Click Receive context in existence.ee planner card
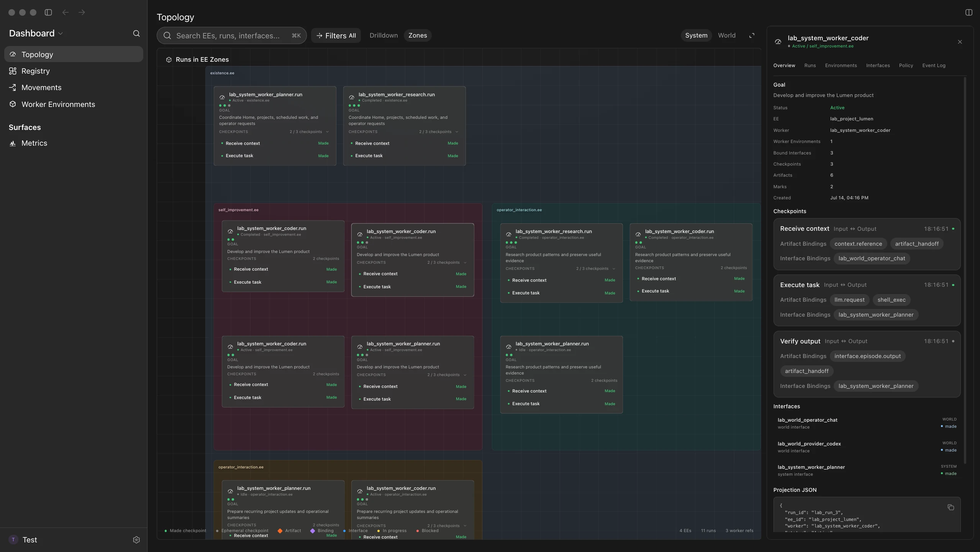Image resolution: width=980 pixels, height=552 pixels. tap(243, 143)
